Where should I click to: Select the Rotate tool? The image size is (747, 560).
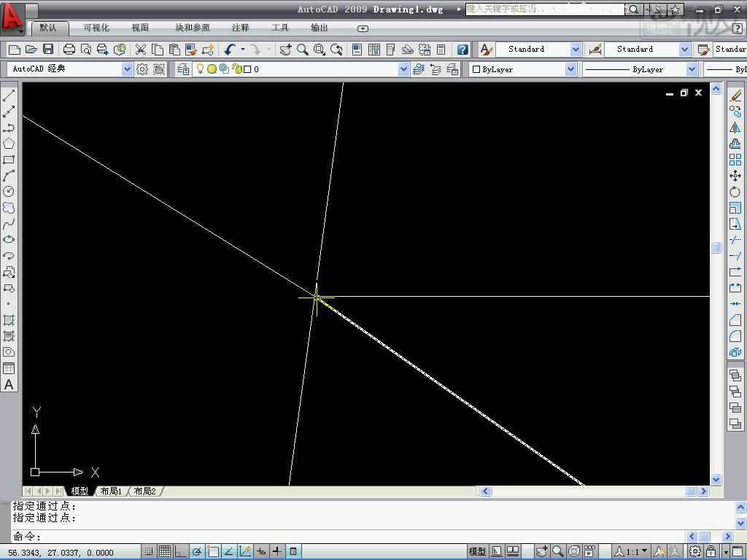(735, 192)
